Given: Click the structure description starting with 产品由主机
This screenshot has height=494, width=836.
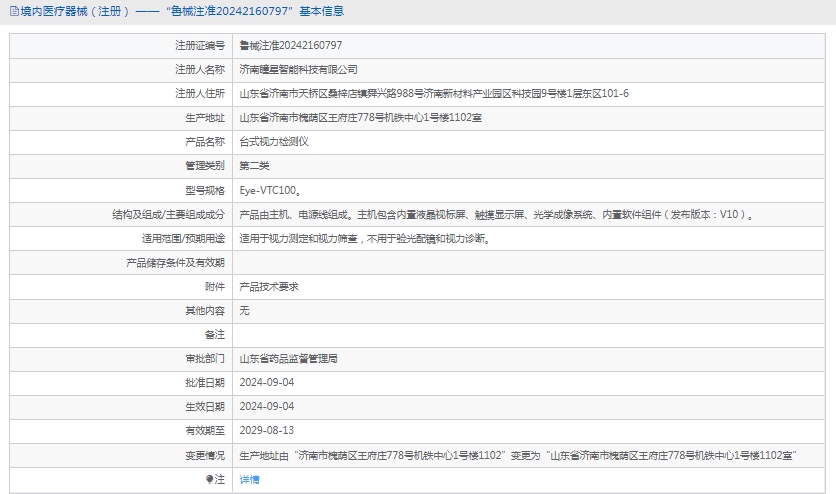Looking at the screenshot, I should point(496,214).
